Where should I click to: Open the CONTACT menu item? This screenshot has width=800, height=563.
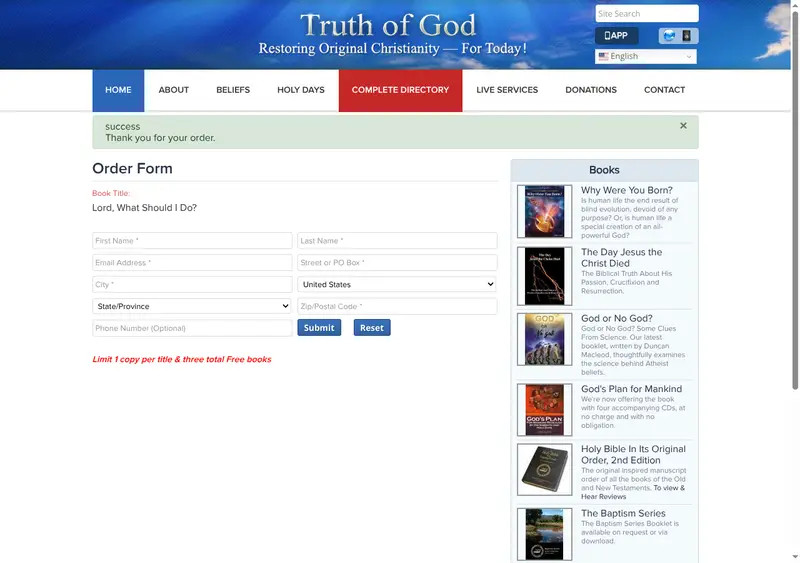pos(664,90)
